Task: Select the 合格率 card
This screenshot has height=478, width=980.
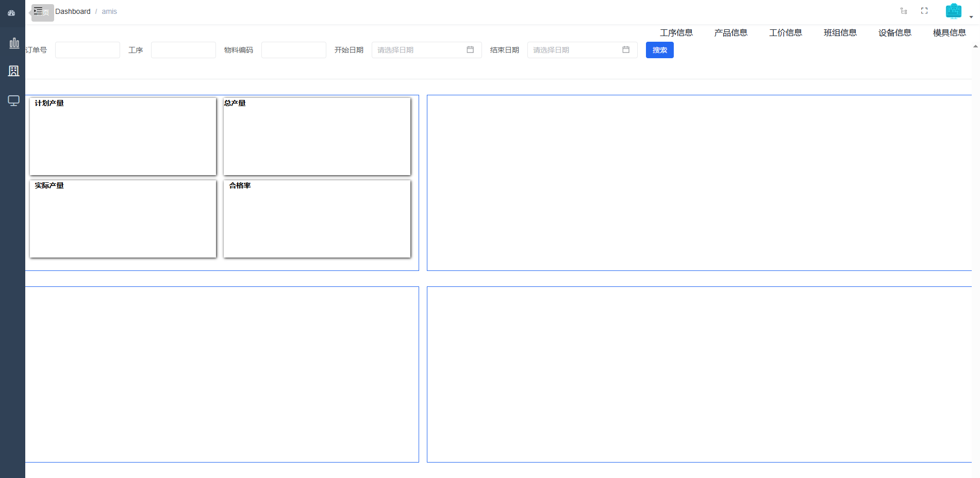Action: click(317, 219)
